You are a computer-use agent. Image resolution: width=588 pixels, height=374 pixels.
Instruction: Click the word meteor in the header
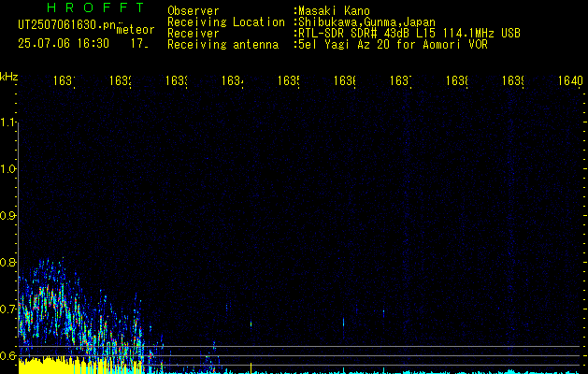coord(136,30)
